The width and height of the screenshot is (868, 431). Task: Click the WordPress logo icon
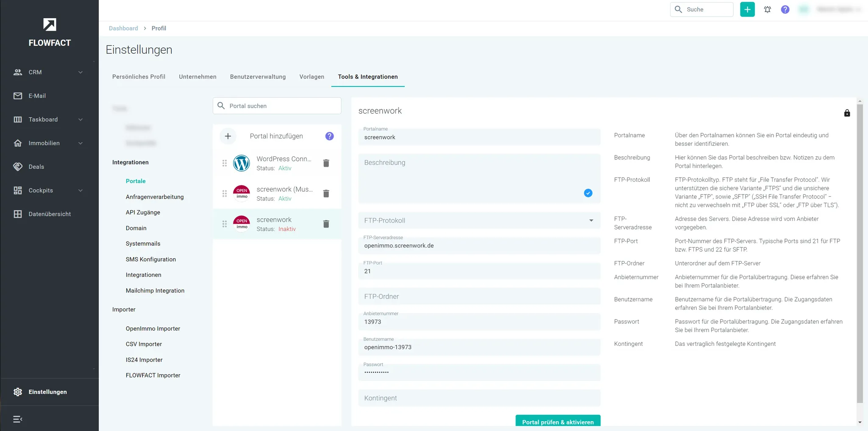[x=242, y=163]
